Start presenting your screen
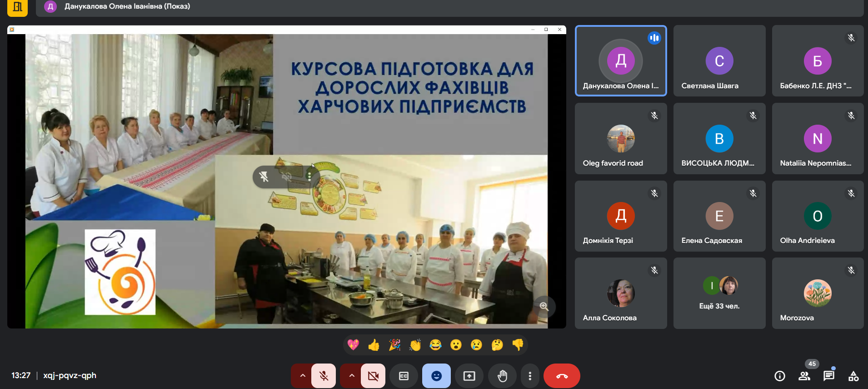This screenshot has height=389, width=868. pos(469,376)
